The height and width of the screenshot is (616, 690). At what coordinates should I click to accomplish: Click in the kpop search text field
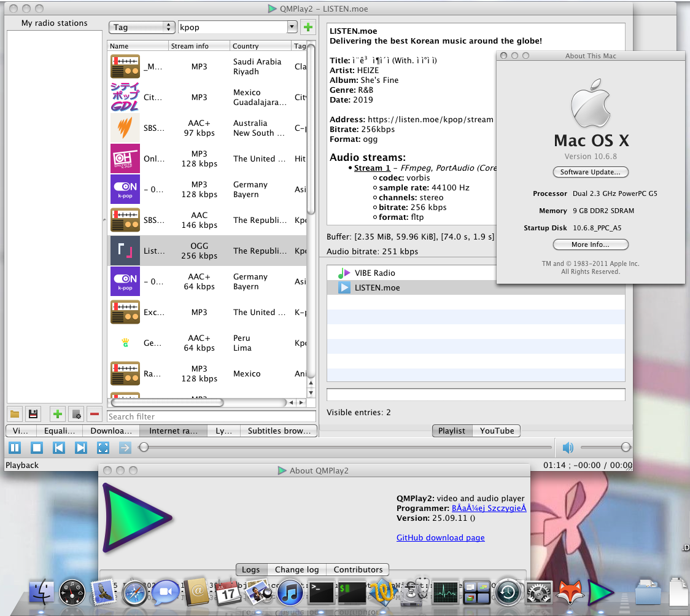[233, 27]
